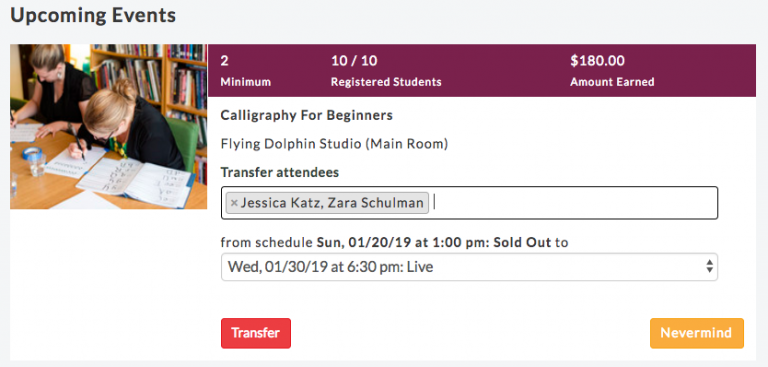This screenshot has height=367, width=768.
Task: Open the target schedule dropdown
Action: (x=469, y=267)
